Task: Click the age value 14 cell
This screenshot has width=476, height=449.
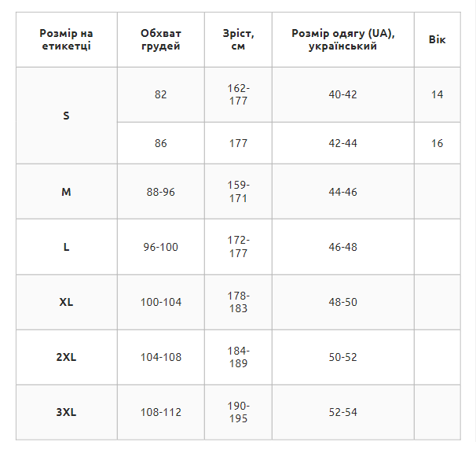Action: [438, 94]
